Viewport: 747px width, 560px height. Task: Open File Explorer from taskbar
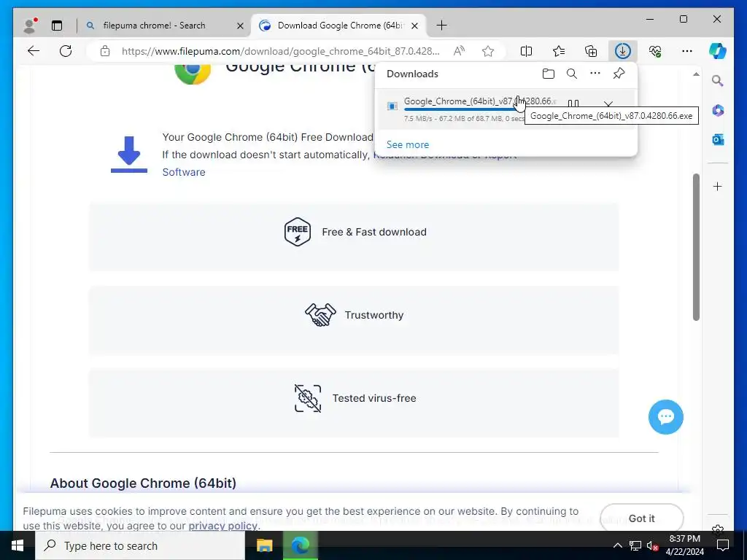[x=264, y=545]
